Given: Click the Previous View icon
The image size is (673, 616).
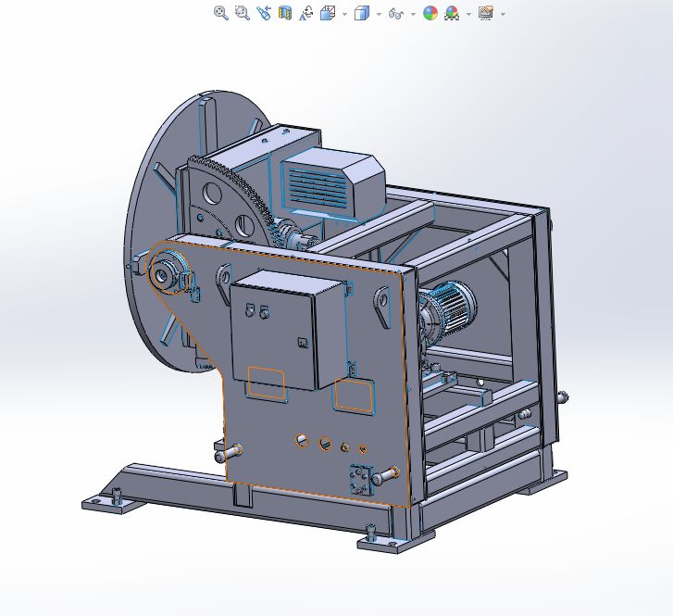Looking at the screenshot, I should pyautogui.click(x=264, y=13).
